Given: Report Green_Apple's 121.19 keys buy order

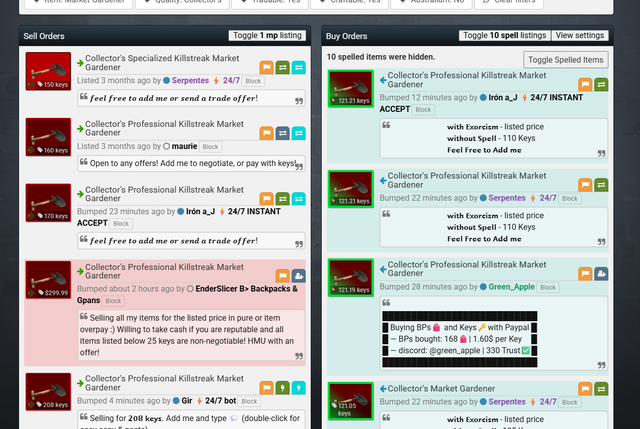Looking at the screenshot, I should click(x=585, y=273).
